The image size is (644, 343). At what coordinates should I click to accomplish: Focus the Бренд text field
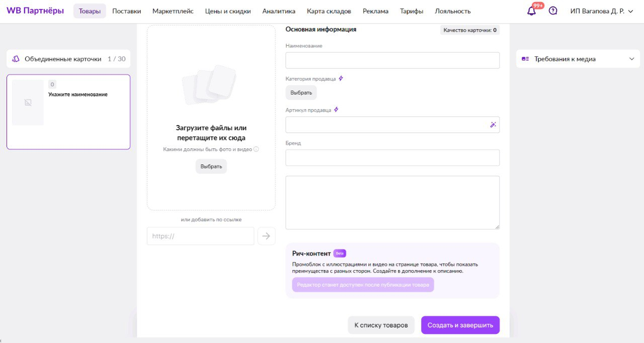tap(392, 157)
